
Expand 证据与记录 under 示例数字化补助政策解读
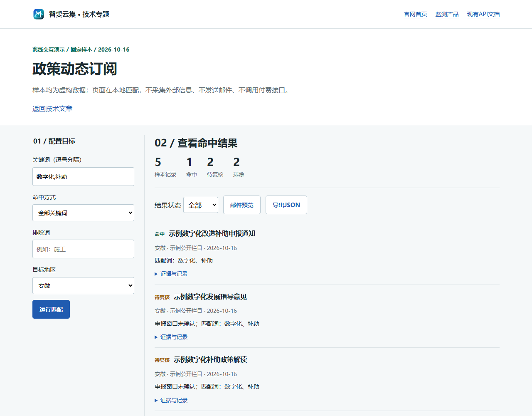click(171, 400)
